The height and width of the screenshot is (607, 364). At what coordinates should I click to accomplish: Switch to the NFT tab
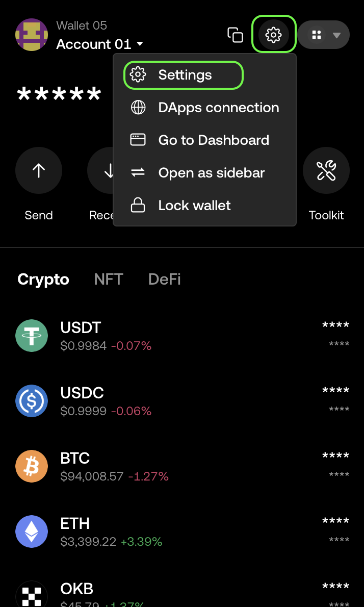click(x=109, y=279)
